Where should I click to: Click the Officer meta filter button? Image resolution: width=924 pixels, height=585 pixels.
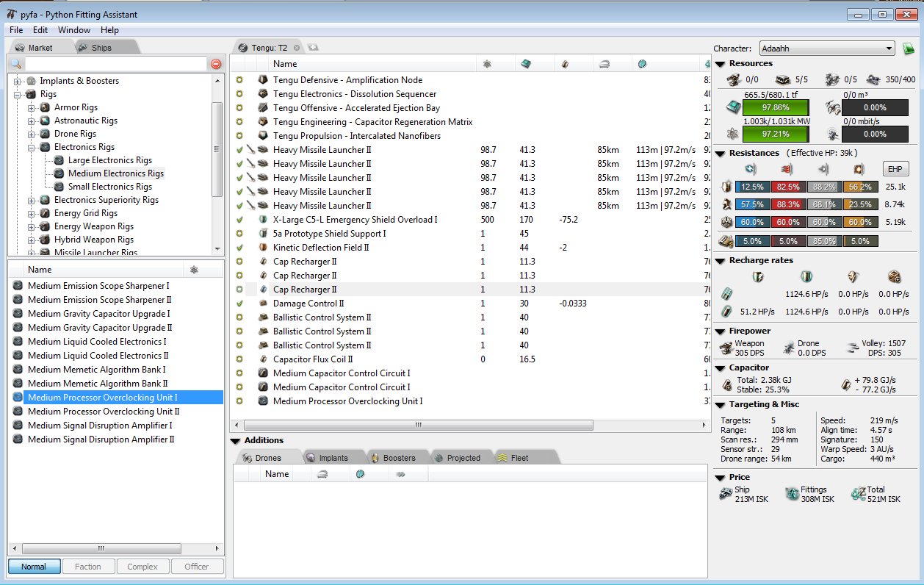196,567
